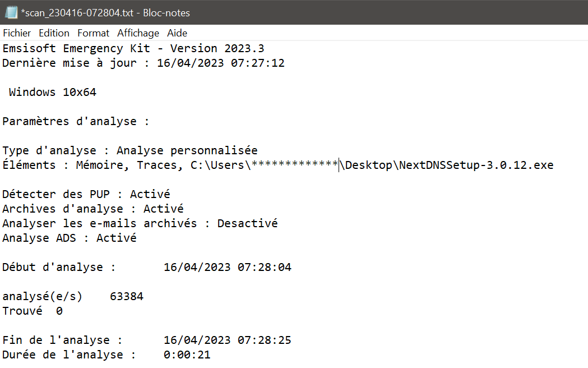Click the scan_230416-072804.txt window title
The width and height of the screenshot is (588, 368).
point(105,12)
